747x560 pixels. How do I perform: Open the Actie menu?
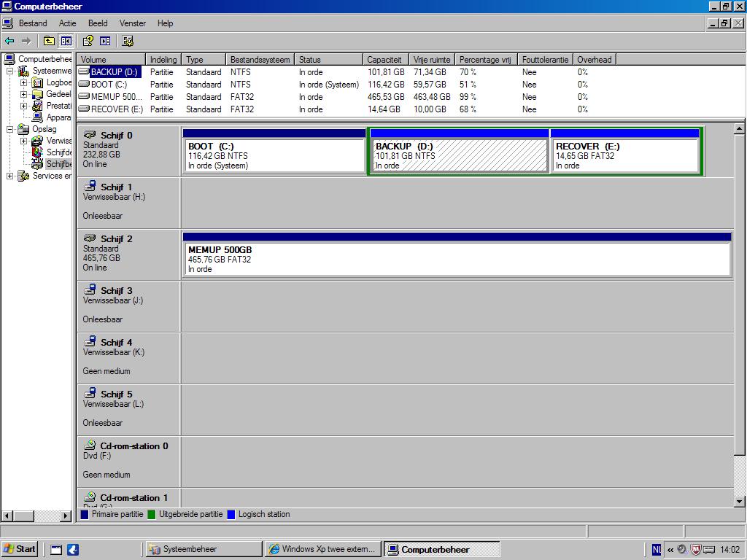67,23
